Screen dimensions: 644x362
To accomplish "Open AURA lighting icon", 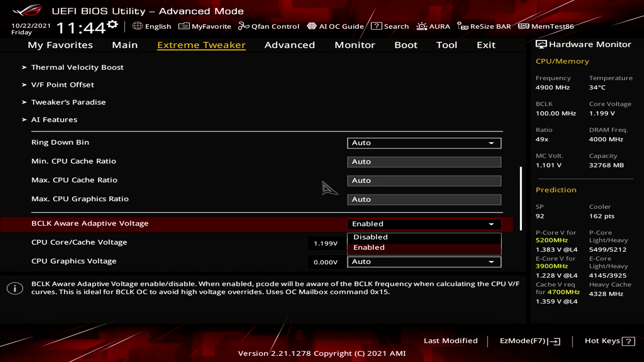I will [422, 26].
